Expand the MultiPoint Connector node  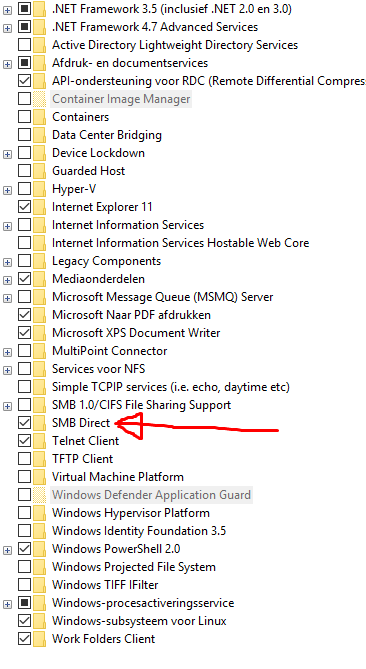point(7,352)
